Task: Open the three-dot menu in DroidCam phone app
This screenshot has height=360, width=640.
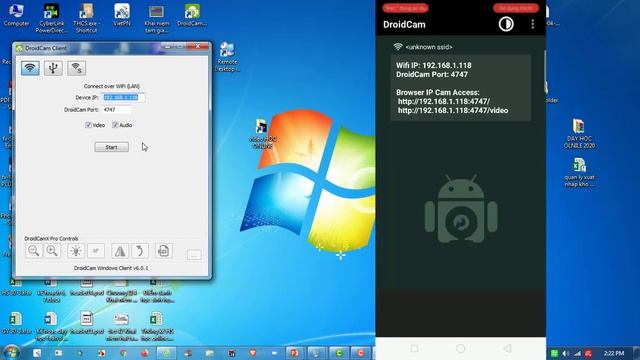Action: point(533,24)
